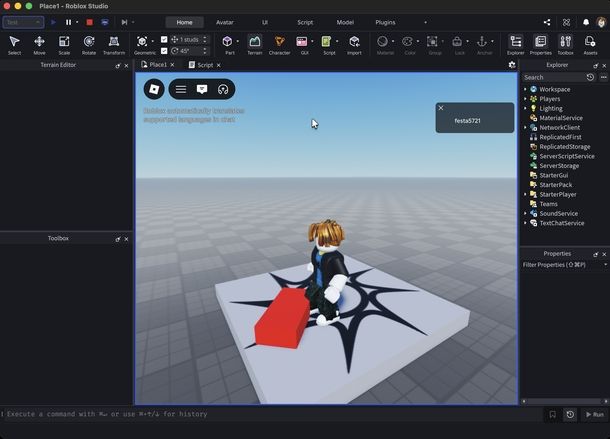Switch to the Avatar ribbon tab
This screenshot has height=439, width=610.
click(224, 22)
